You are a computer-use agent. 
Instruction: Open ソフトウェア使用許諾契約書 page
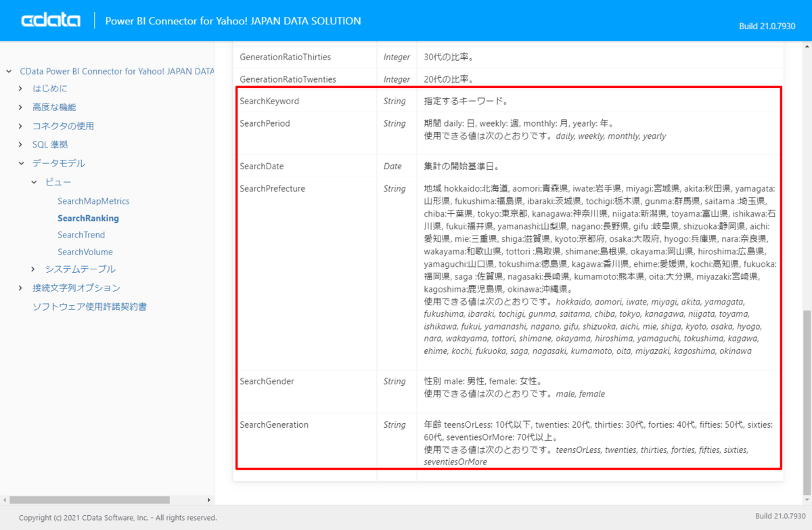(x=90, y=307)
